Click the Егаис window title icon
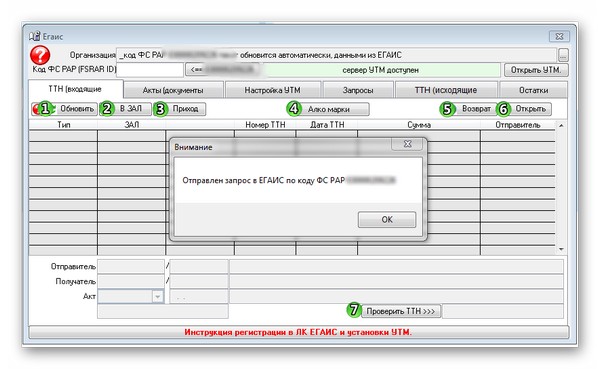This screenshot has height=369, width=600. pyautogui.click(x=34, y=37)
